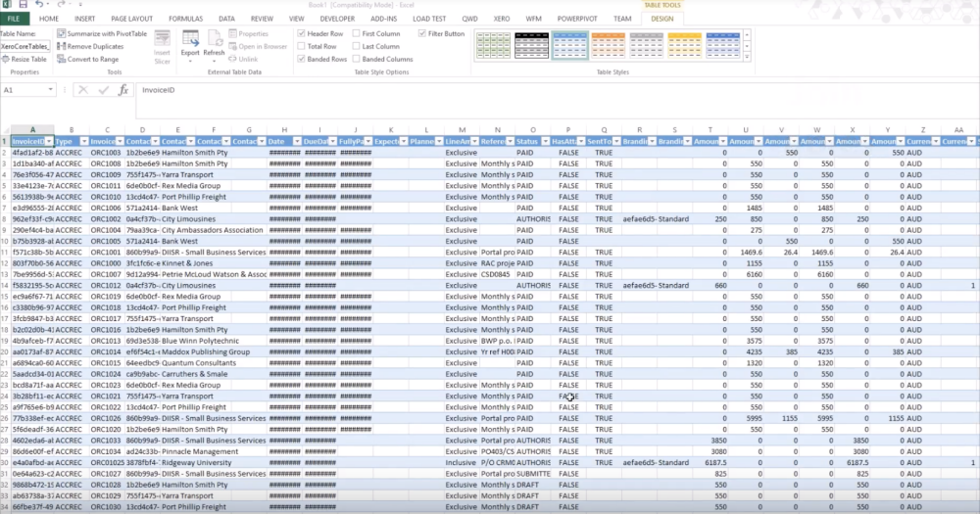
Task: Switch to the DATA ribbon tab
Action: click(227, 19)
